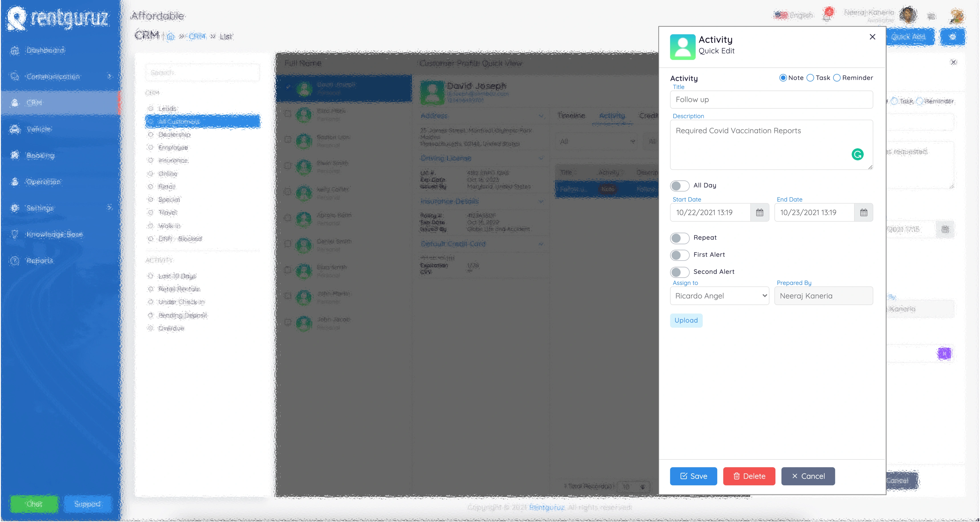Image resolution: width=980 pixels, height=522 pixels.
Task: Select the Task radio button
Action: point(810,78)
